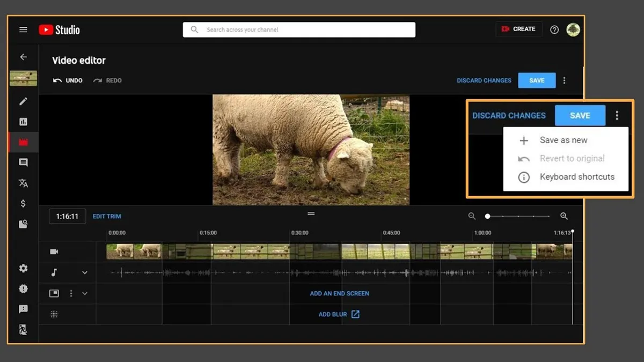The height and width of the screenshot is (362, 644).
Task: Open the Subtitles translate icon
Action: [x=23, y=183]
